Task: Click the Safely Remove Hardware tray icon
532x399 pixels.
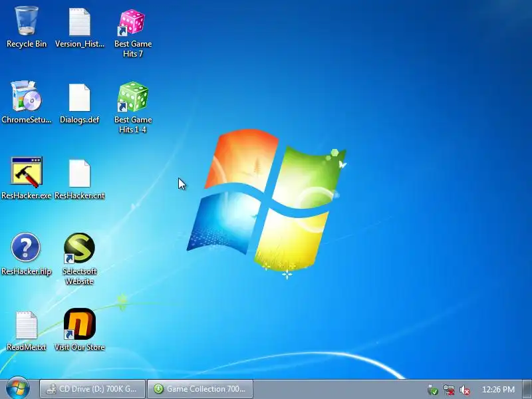Action: click(433, 390)
